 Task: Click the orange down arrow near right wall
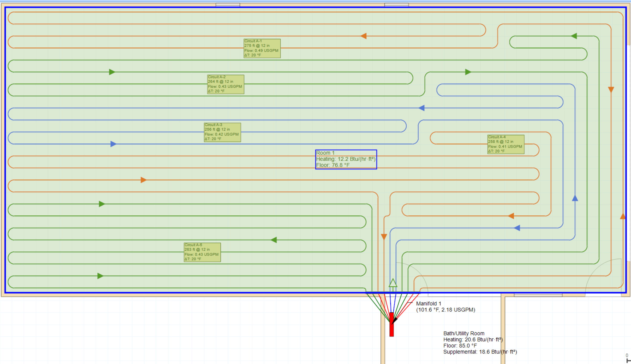[x=611, y=89]
